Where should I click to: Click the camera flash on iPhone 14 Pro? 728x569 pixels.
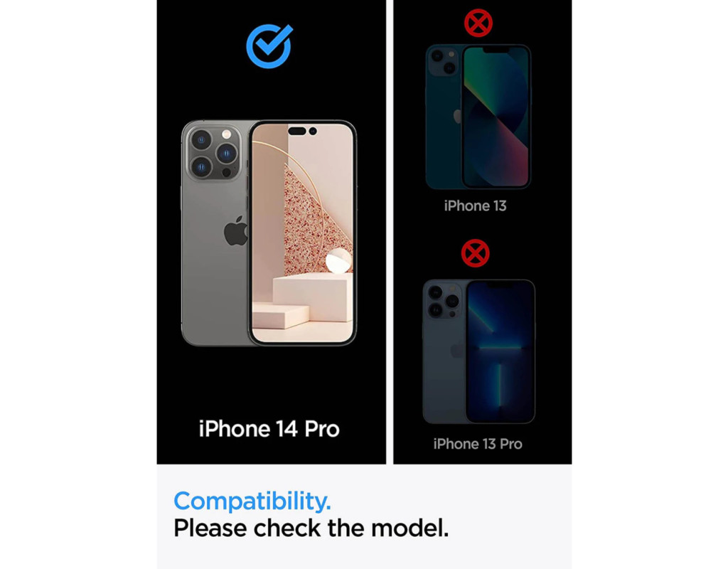coord(227,134)
